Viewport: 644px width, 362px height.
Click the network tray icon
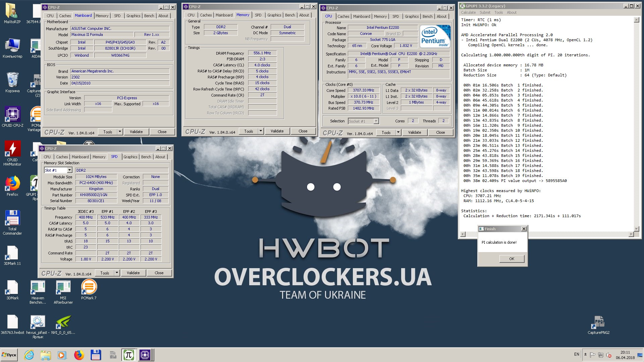pos(600,355)
